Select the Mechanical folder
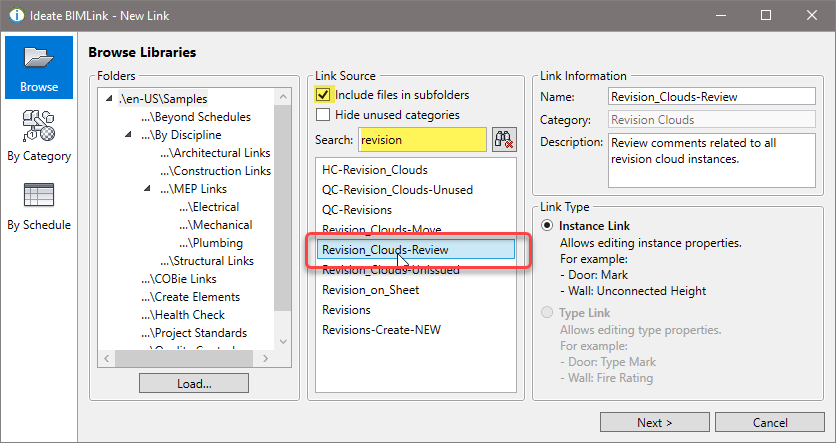The height and width of the screenshot is (443, 836). (215, 225)
